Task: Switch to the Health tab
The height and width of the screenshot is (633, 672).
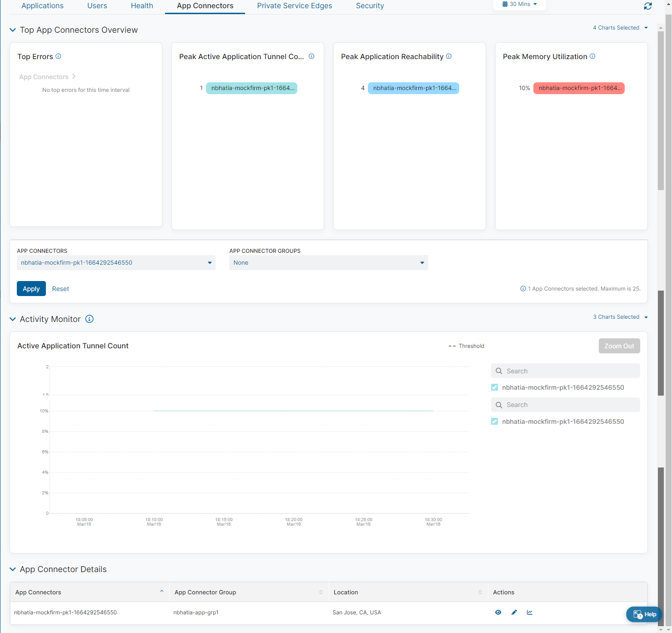Action: click(142, 6)
